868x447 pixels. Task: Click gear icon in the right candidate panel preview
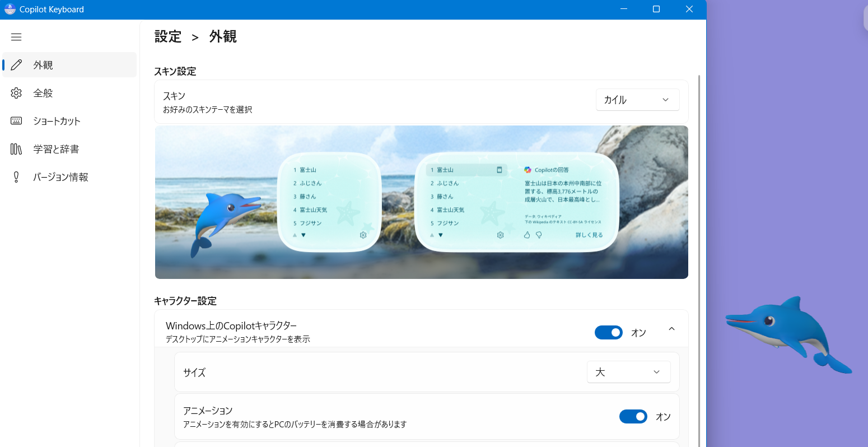[500, 235]
